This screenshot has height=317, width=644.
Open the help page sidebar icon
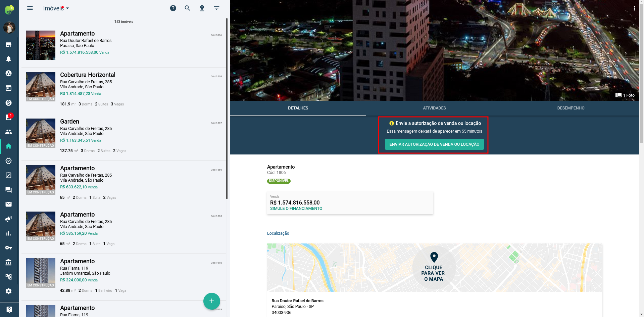coord(9,310)
